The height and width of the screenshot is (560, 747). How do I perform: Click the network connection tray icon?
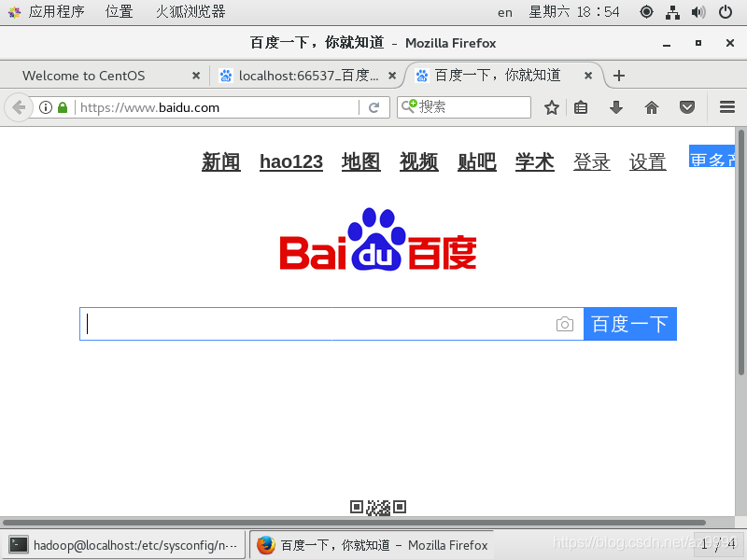[672, 12]
